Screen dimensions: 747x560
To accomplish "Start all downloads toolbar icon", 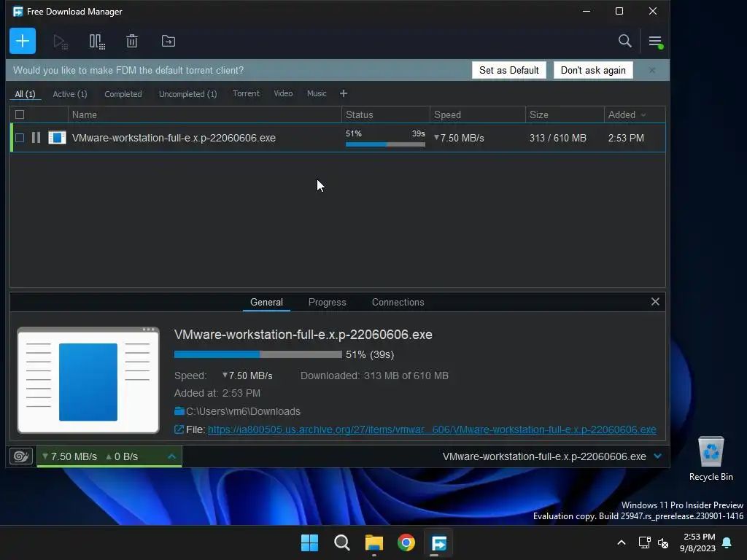I will click(x=61, y=42).
